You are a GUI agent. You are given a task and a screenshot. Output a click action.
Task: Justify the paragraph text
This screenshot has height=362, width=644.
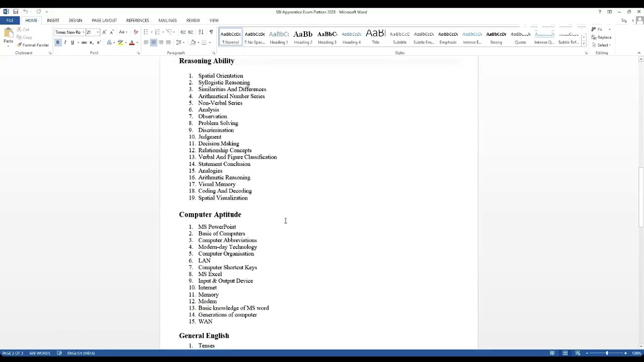click(x=169, y=43)
